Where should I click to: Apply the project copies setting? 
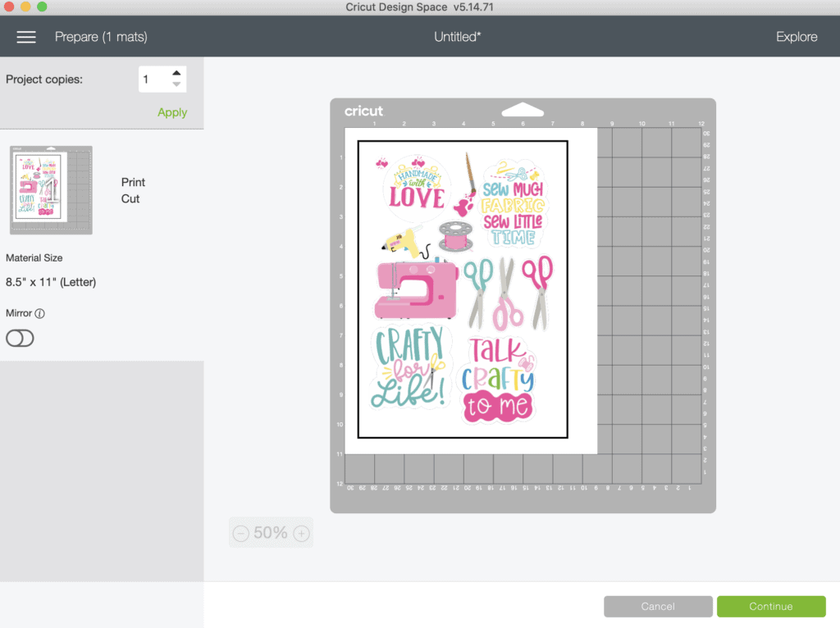point(172,112)
